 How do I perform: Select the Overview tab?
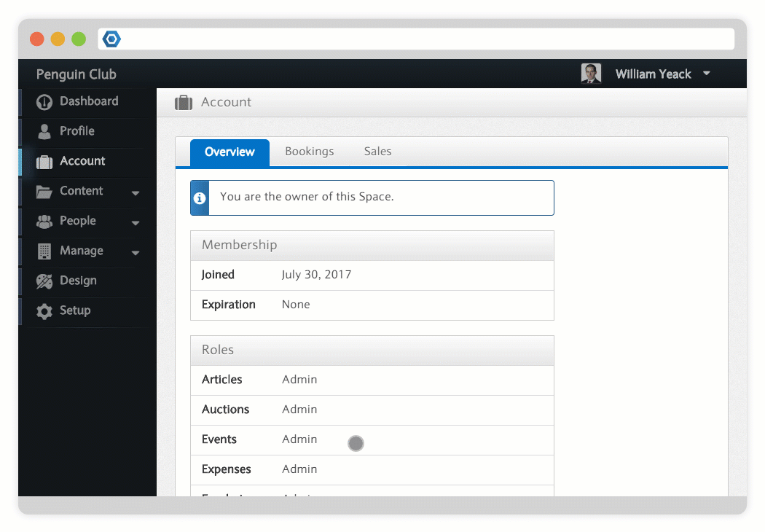229,152
